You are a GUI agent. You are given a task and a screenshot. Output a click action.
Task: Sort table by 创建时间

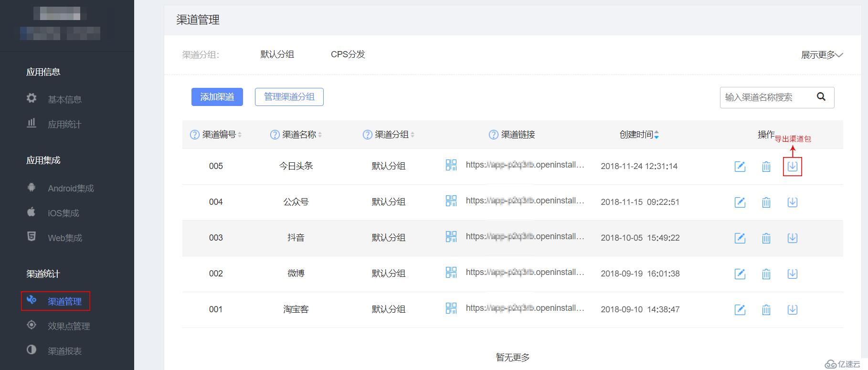tap(656, 135)
